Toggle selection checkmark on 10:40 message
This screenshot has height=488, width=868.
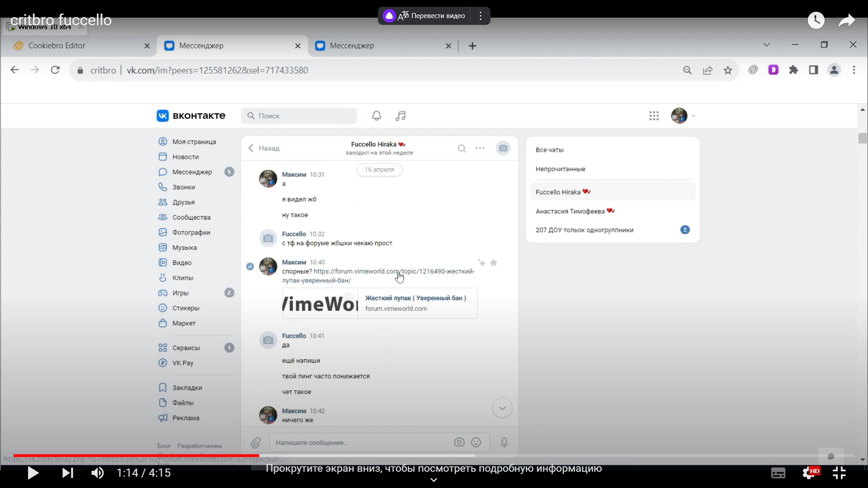coord(250,267)
